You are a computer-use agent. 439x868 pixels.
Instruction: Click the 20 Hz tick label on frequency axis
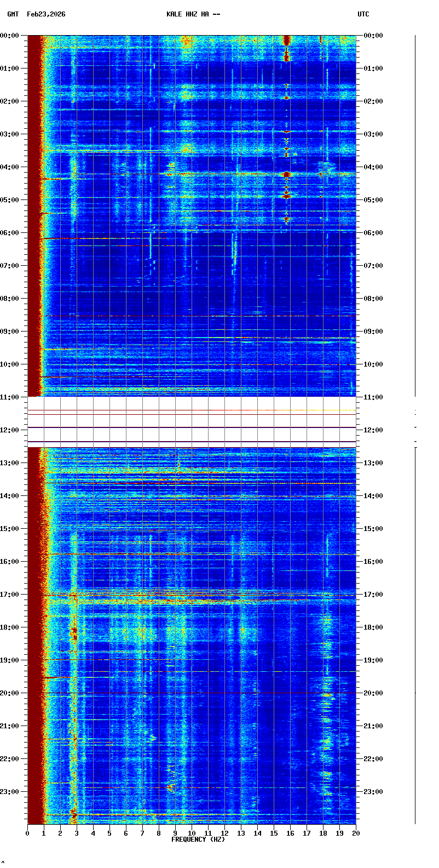pos(356,833)
